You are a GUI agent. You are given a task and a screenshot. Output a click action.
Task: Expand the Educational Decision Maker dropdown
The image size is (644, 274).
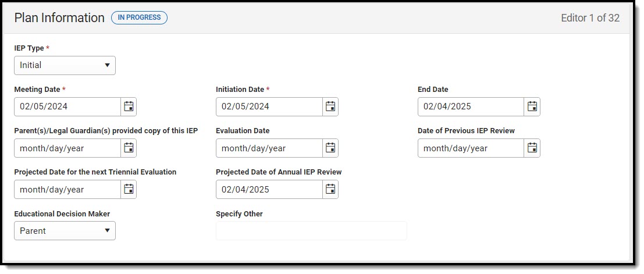pyautogui.click(x=65, y=231)
